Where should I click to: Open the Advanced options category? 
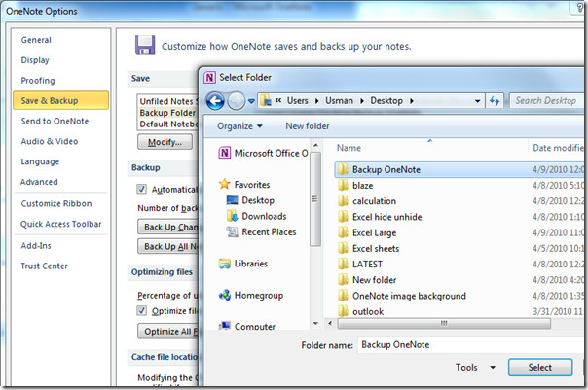pos(39,182)
